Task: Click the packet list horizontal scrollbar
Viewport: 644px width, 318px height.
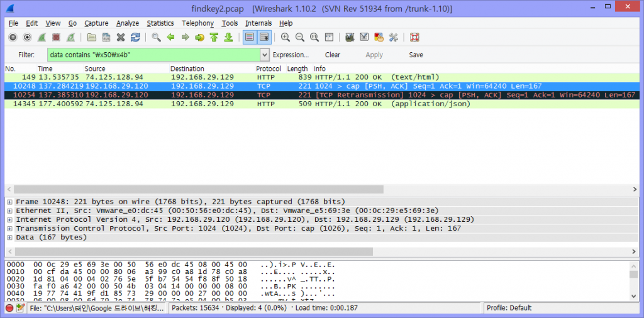Action: click(x=198, y=189)
